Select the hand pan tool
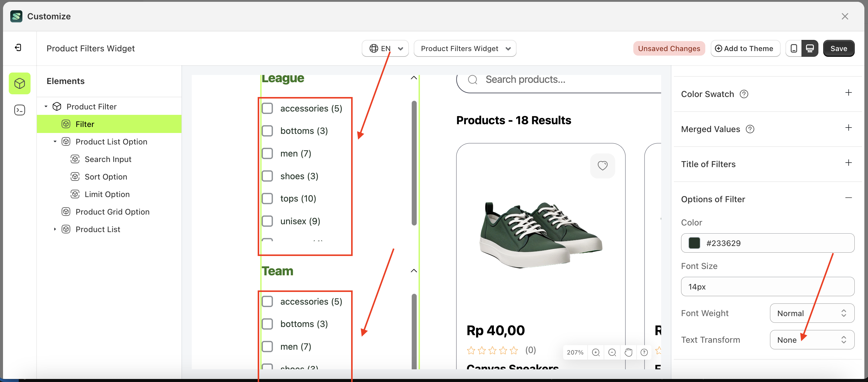This screenshot has width=868, height=382. (628, 352)
